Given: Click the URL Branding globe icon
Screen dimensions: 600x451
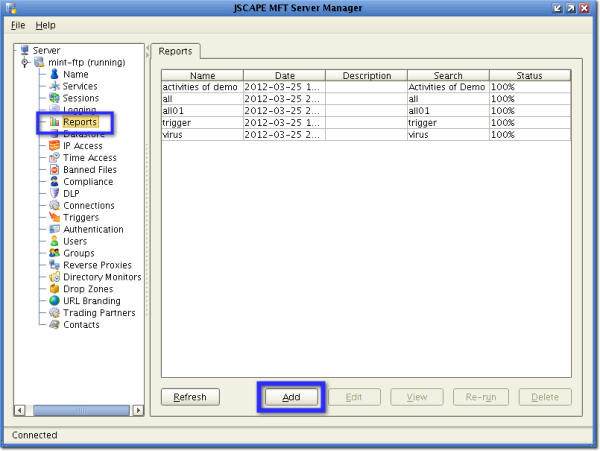Looking at the screenshot, I should (x=54, y=301).
